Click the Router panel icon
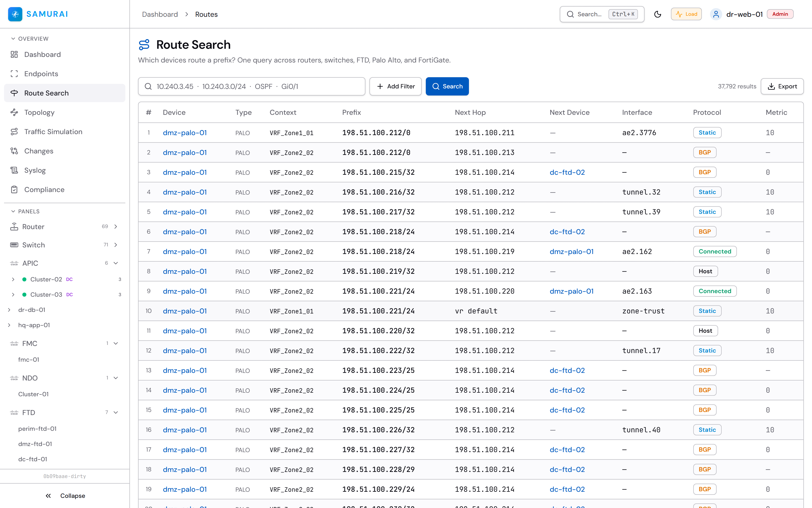This screenshot has width=812, height=508. [x=14, y=227]
